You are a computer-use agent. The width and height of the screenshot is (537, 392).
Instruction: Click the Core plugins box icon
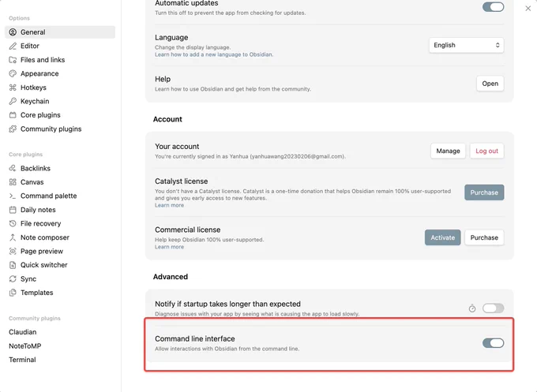(13, 115)
